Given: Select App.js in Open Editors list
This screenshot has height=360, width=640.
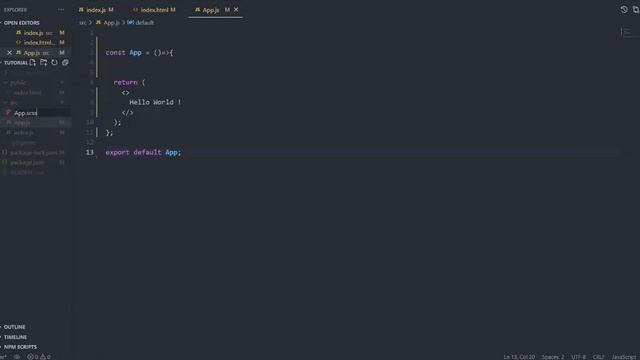Looking at the screenshot, I should [x=37, y=53].
